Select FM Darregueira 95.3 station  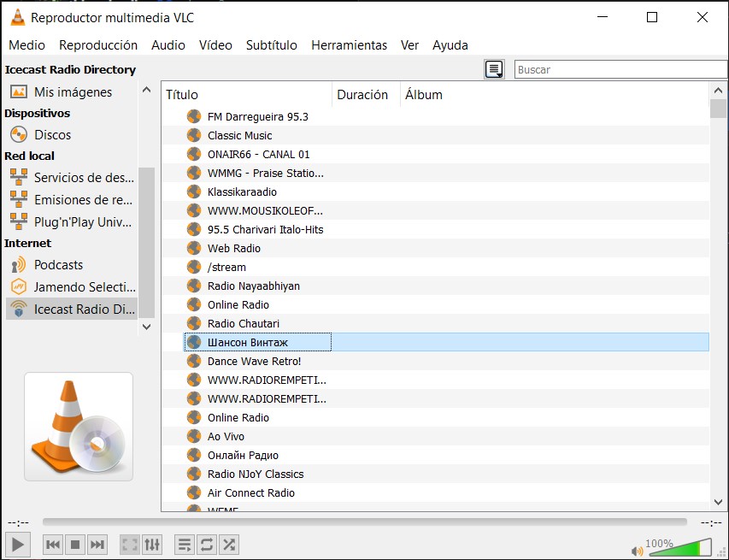tap(435, 117)
